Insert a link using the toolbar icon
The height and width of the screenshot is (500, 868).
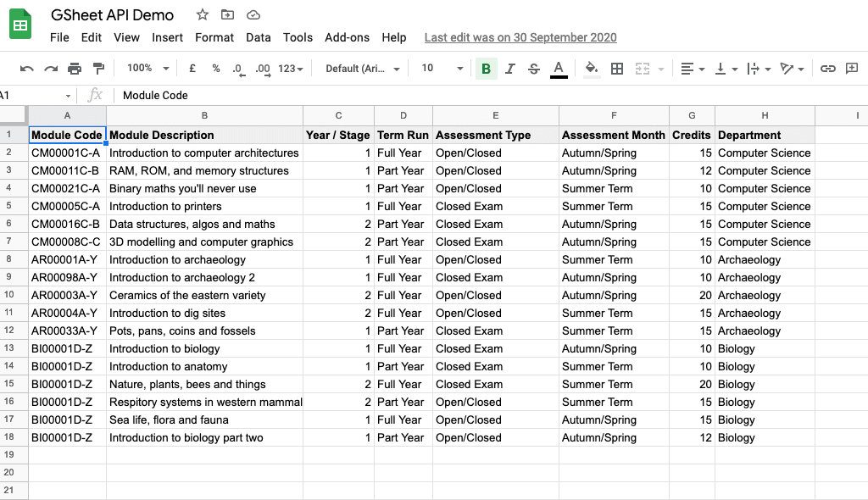click(828, 69)
